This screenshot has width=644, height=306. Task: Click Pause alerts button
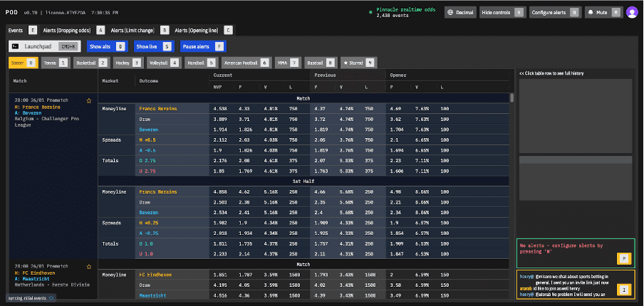[x=203, y=46]
